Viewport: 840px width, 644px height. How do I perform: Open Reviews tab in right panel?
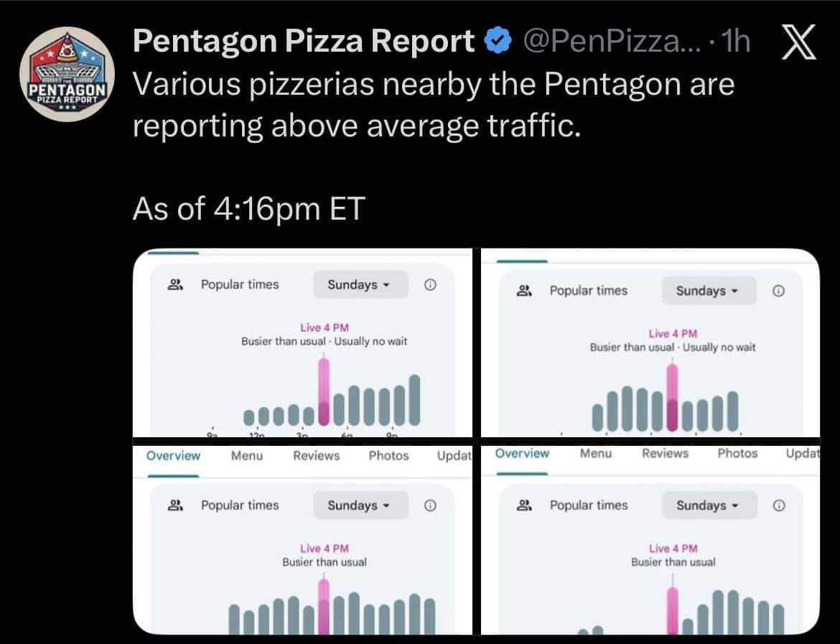[665, 454]
